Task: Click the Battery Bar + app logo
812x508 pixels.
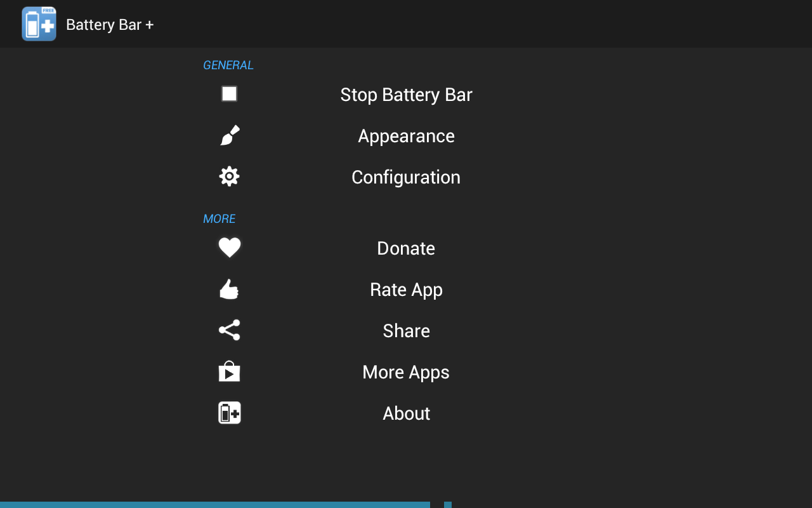Action: point(39,24)
